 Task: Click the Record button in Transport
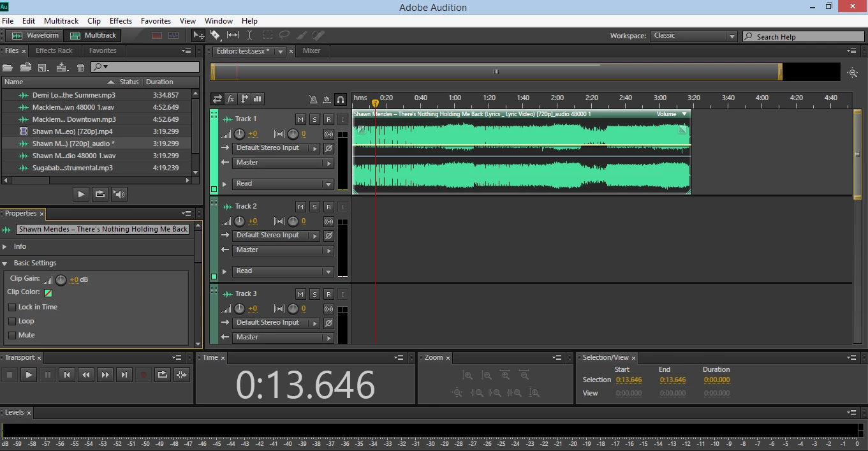(x=143, y=375)
